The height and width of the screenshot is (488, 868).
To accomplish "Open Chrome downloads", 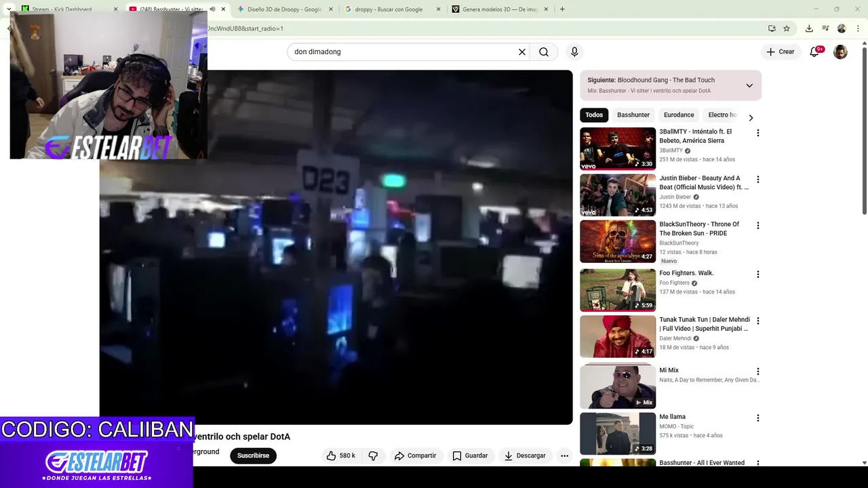I will pos(809,28).
